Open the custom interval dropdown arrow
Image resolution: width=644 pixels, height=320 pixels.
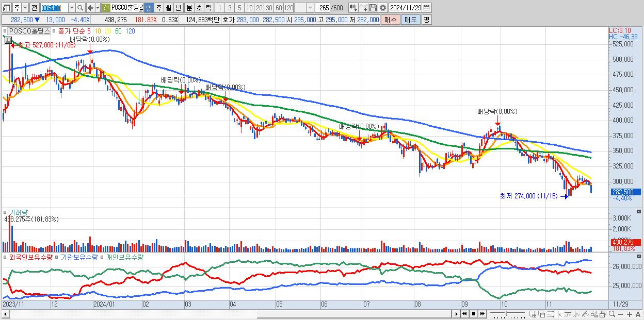[x=310, y=8]
